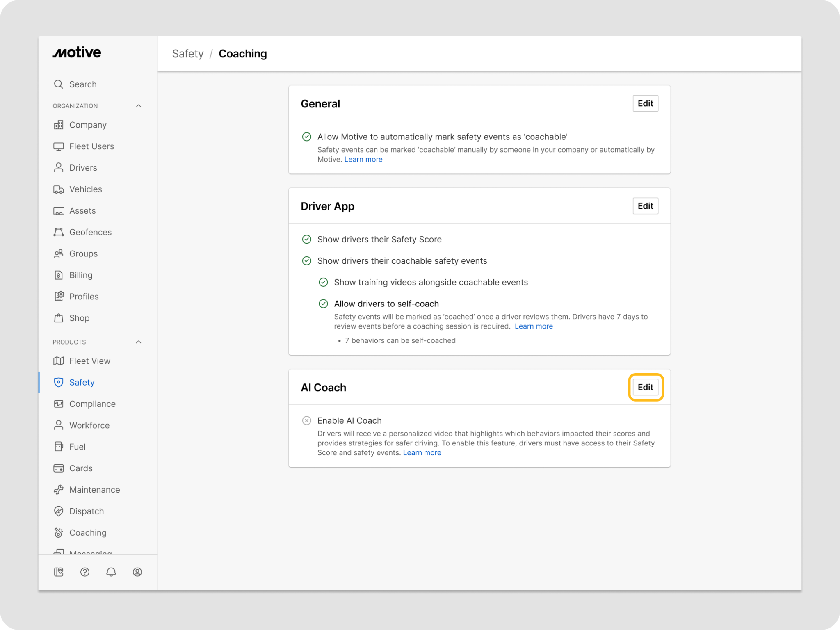The width and height of the screenshot is (840, 630).
Task: Click the PRODUCTS section header text
Action: pos(69,342)
